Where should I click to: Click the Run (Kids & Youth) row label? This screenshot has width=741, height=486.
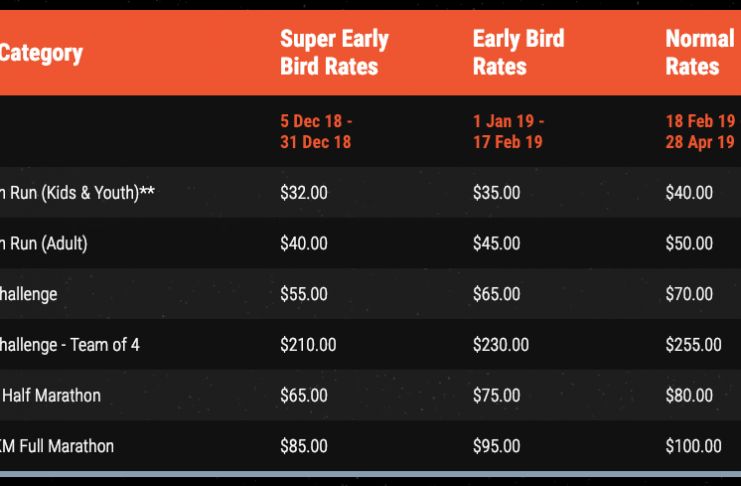tap(77, 192)
